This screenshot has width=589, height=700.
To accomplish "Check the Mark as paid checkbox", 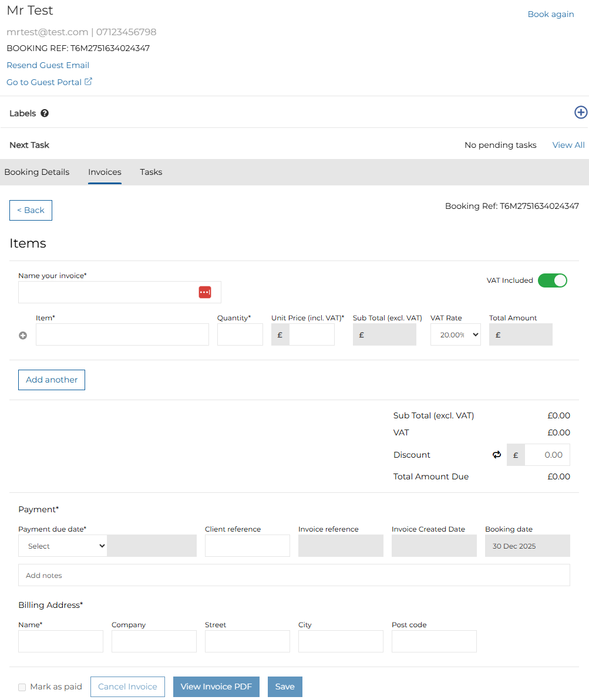I will pos(22,687).
